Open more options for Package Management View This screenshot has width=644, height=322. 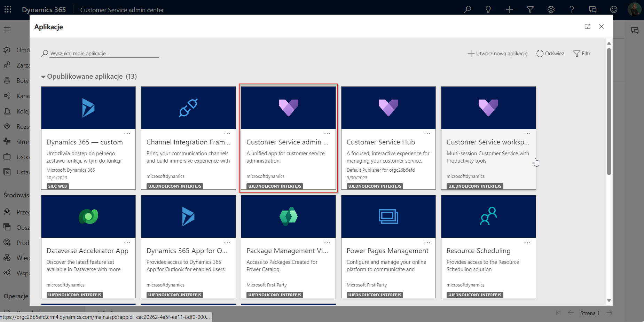[x=327, y=242]
